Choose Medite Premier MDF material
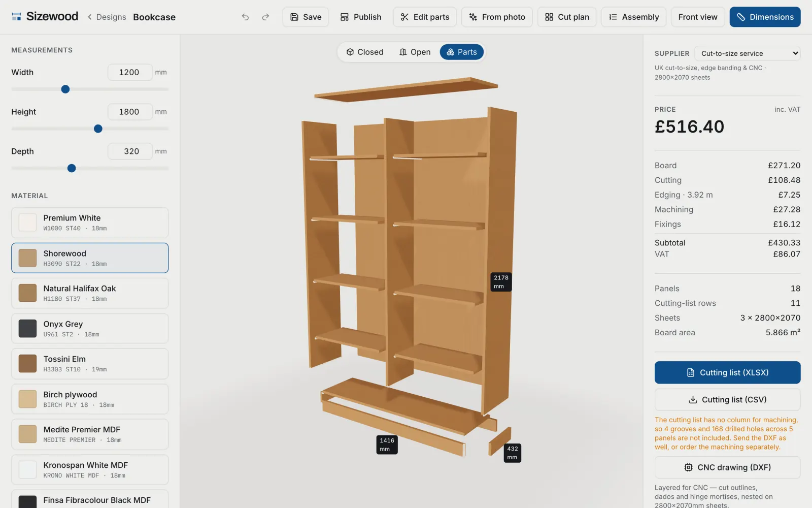 click(x=90, y=434)
